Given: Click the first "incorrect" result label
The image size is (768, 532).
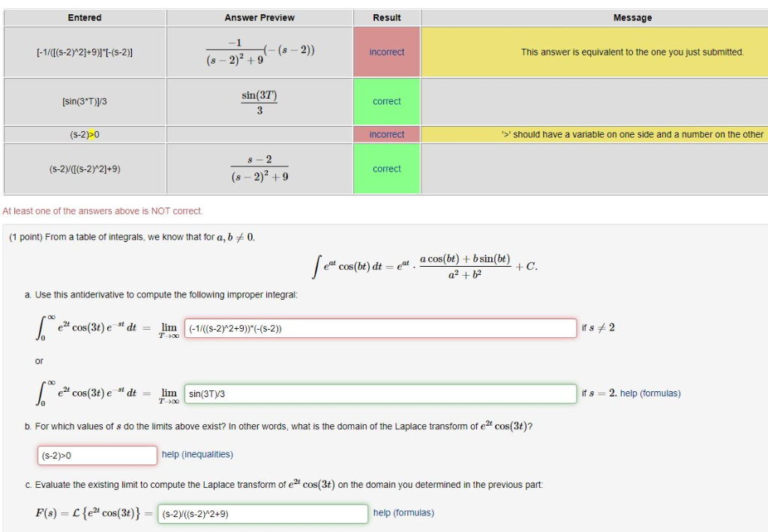Looking at the screenshot, I should 387,52.
